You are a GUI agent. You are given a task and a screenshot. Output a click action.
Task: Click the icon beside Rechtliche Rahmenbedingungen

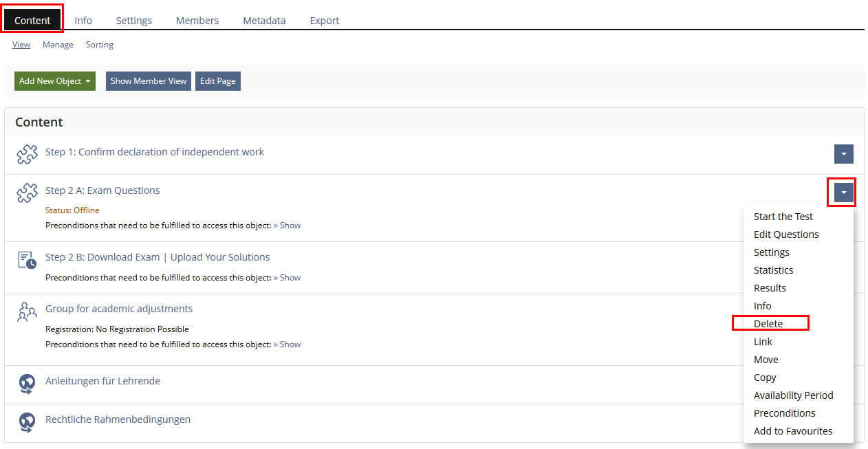tap(27, 422)
